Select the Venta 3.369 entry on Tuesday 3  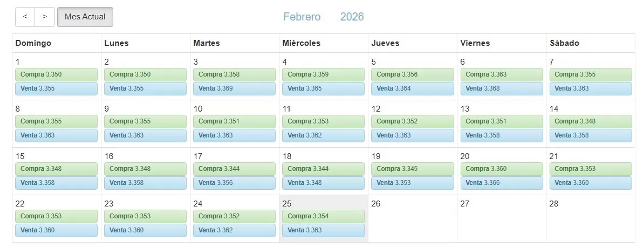[x=234, y=88]
